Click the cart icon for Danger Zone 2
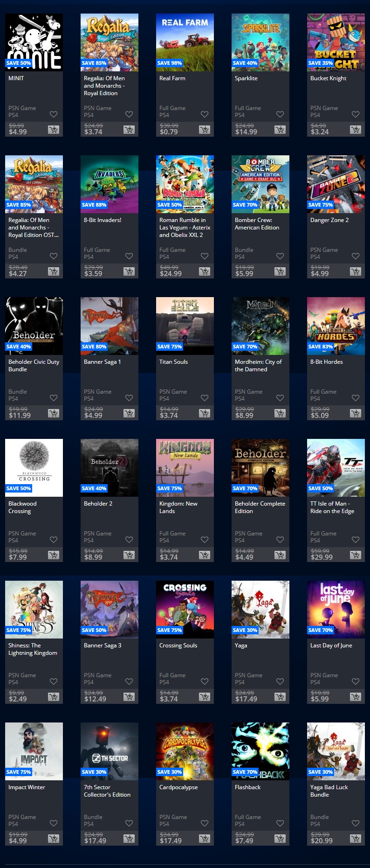Image resolution: width=370 pixels, height=868 pixels. click(x=356, y=271)
